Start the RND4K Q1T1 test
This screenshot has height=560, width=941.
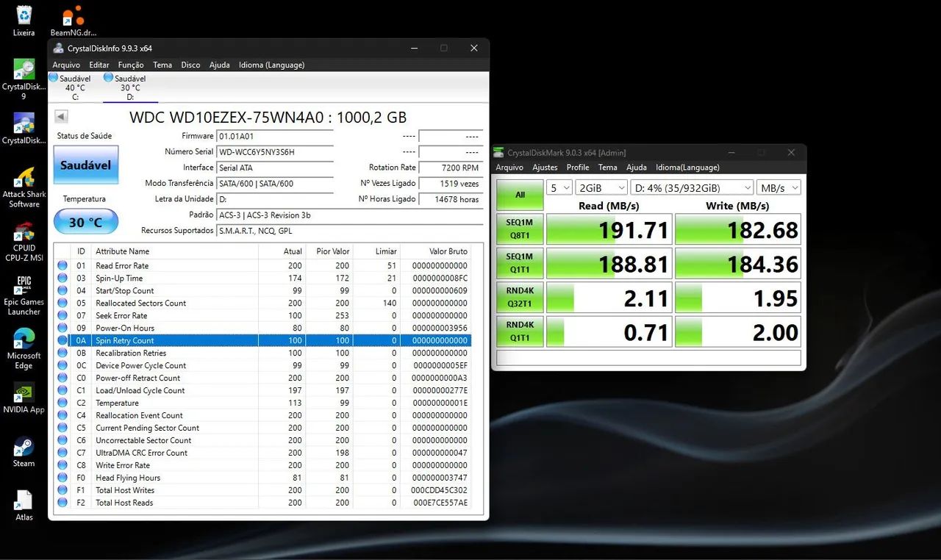click(520, 331)
